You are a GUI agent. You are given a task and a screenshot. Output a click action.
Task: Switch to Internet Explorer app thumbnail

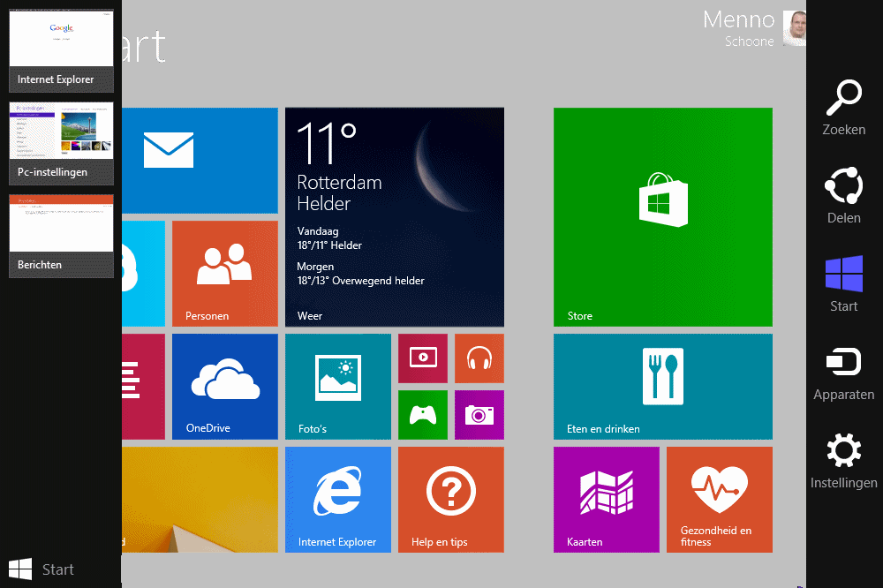62,50
